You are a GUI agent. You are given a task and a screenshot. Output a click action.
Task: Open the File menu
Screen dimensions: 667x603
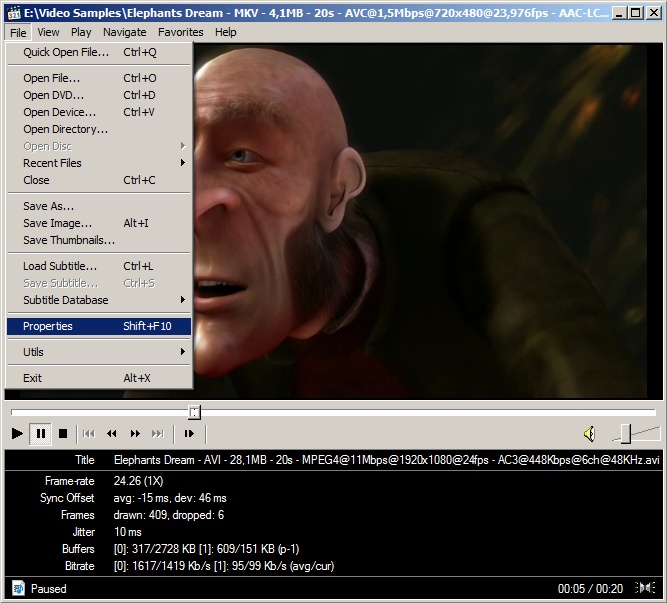point(18,32)
